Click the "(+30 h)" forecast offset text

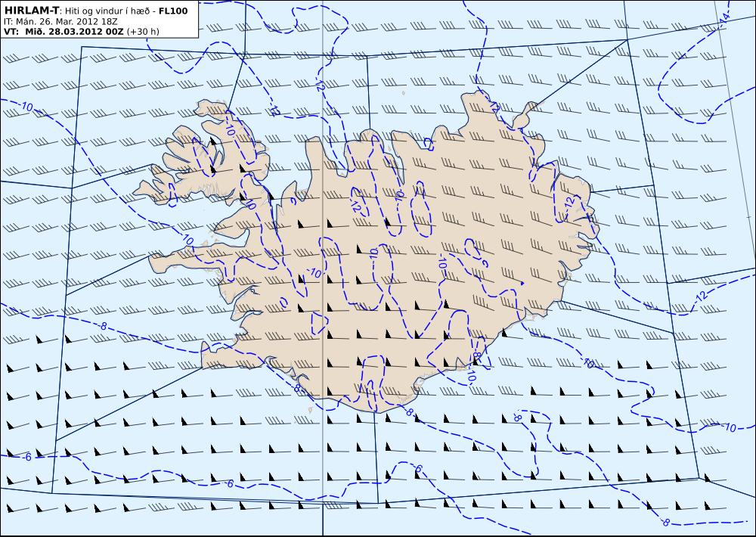(x=143, y=32)
